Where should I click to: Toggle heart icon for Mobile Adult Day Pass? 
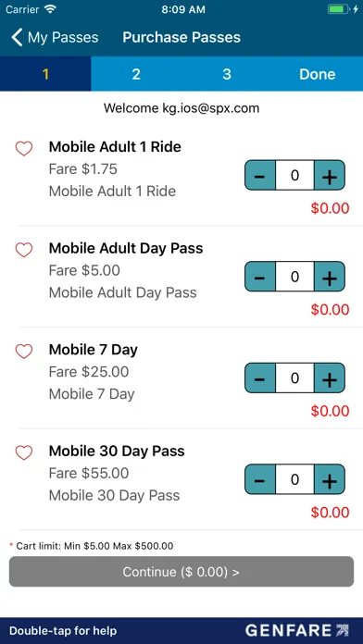[24, 250]
